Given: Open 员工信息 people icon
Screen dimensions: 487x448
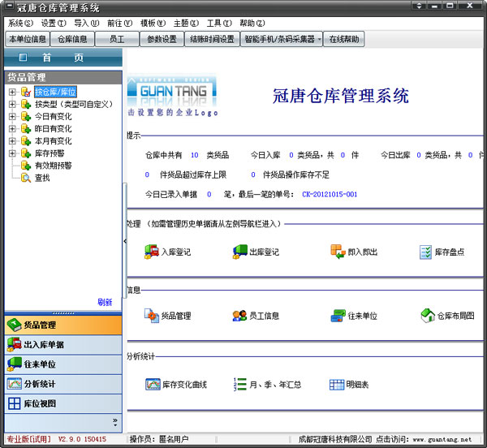Looking at the screenshot, I should (239, 316).
